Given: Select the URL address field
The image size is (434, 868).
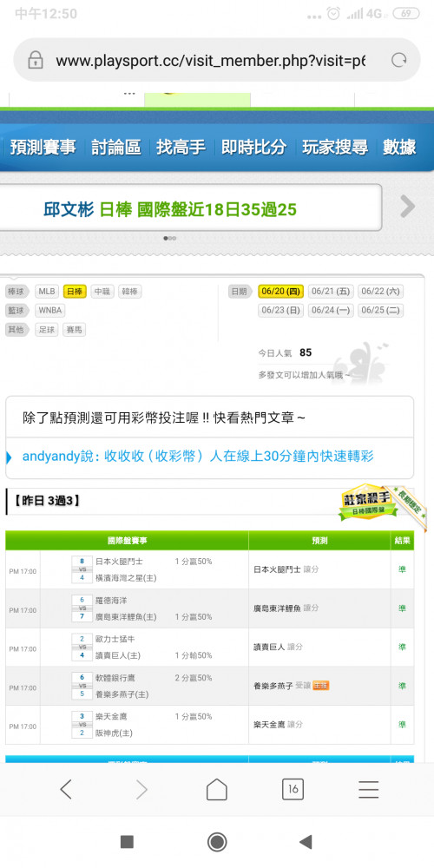Looking at the screenshot, I should click(210, 61).
